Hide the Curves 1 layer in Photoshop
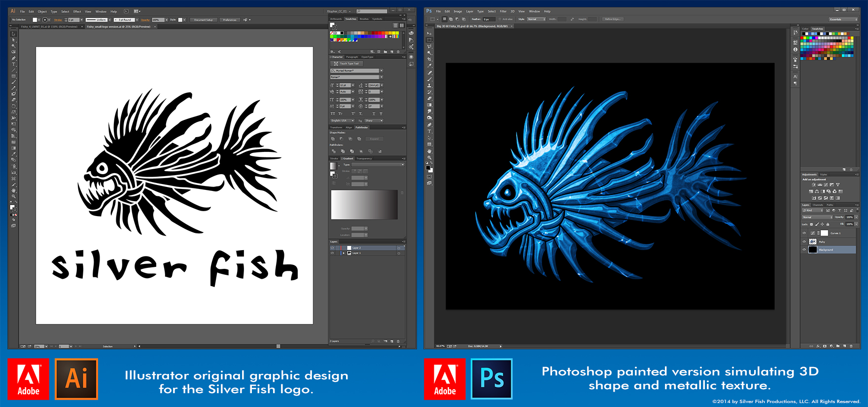This screenshot has width=868, height=407. pos(804,233)
